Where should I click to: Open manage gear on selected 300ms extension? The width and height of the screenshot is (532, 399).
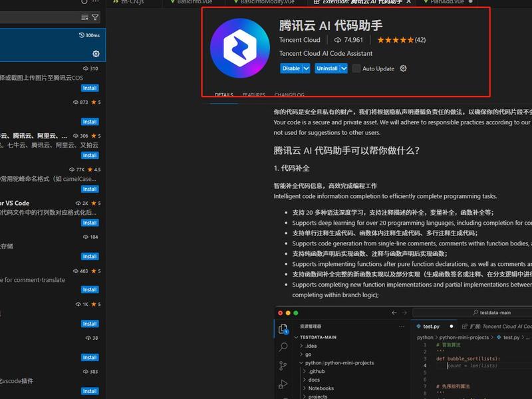tap(96, 54)
